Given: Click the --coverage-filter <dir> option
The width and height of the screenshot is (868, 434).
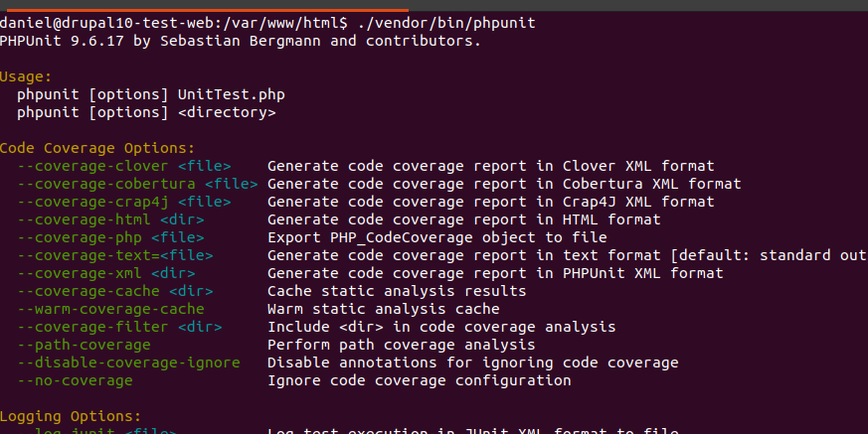Looking at the screenshot, I should coord(119,327).
